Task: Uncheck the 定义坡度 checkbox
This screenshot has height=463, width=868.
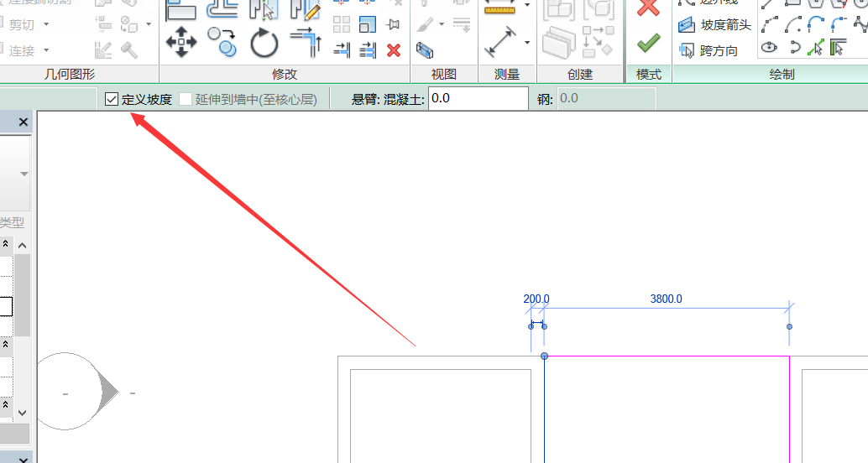Action: [x=112, y=99]
